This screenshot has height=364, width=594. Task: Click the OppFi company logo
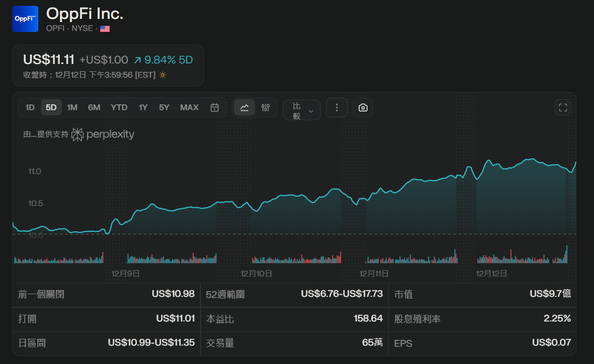(25, 19)
